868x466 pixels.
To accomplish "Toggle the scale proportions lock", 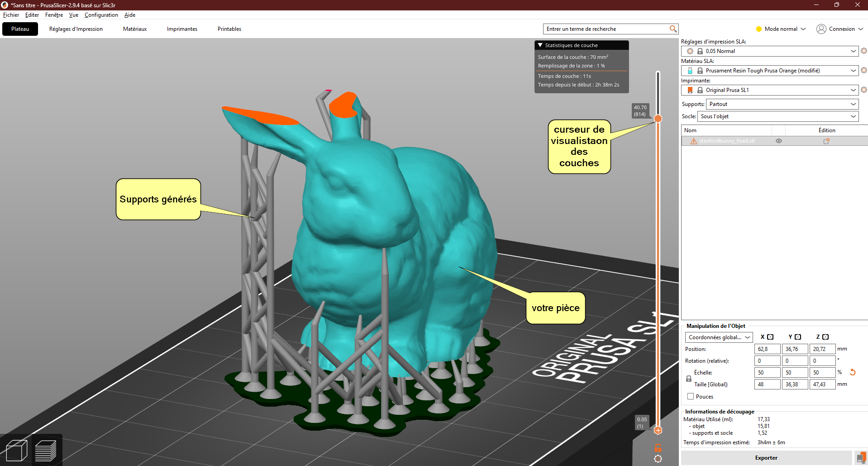I will [689, 378].
